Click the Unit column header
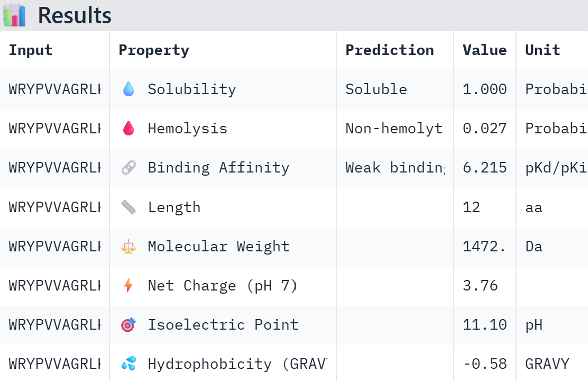The image size is (588, 381). point(543,50)
